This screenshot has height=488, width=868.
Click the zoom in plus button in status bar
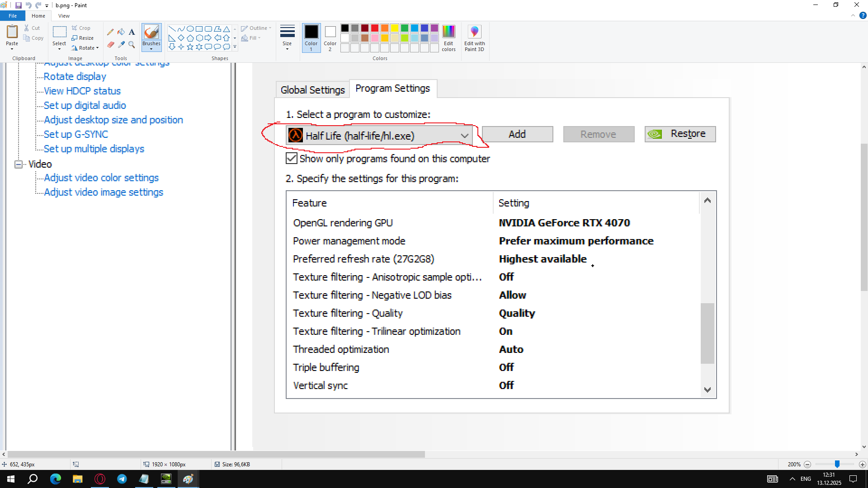click(863, 465)
